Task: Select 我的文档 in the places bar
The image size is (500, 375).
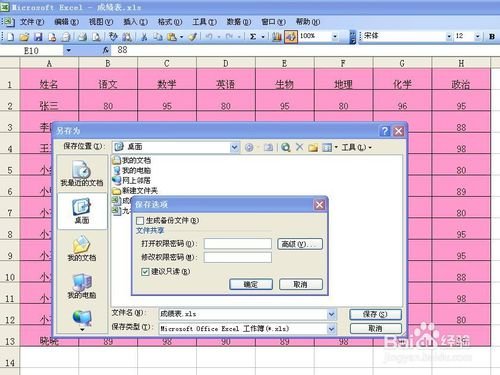Action: [x=82, y=248]
